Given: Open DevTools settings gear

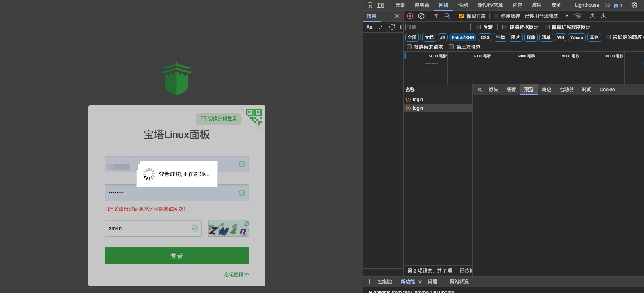Looking at the screenshot, I should (x=634, y=5).
